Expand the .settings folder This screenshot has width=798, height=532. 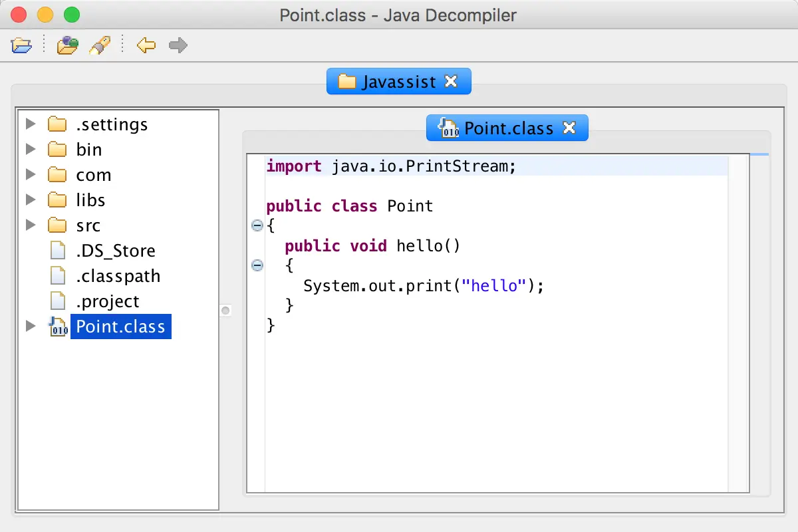30,124
